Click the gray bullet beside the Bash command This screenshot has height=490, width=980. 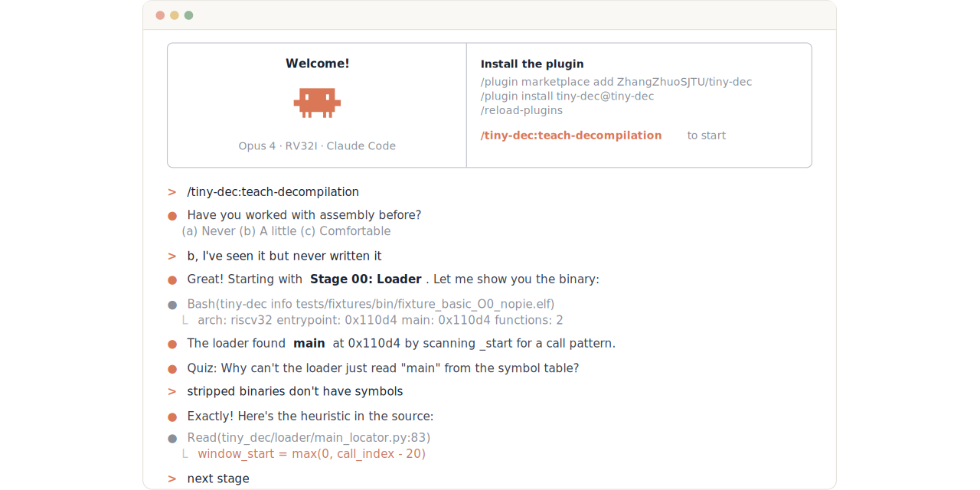point(172,305)
